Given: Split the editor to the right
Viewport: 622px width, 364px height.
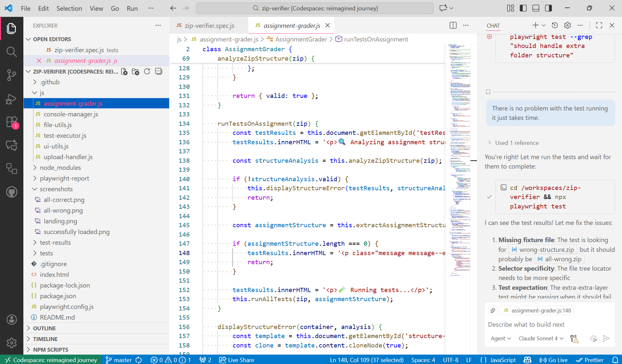Looking at the screenshot, I should (x=453, y=26).
